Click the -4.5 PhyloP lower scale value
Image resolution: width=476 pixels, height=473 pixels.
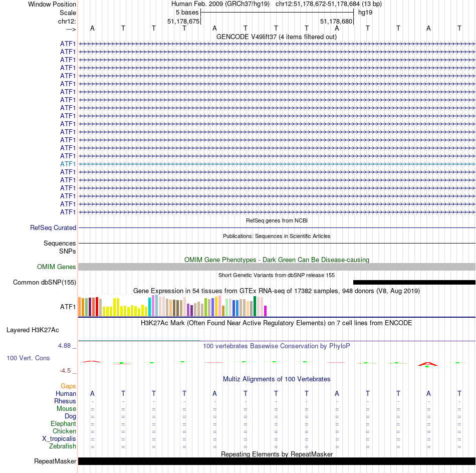(65, 370)
